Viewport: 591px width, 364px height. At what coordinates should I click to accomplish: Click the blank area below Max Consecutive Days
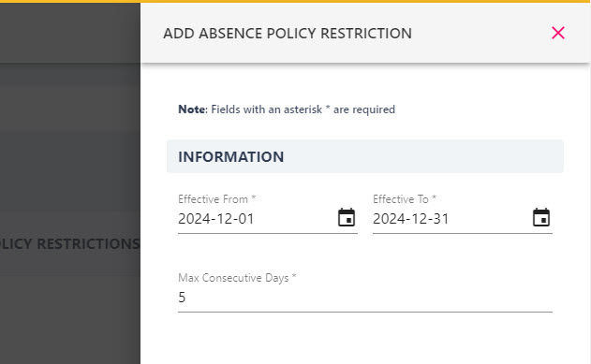365,339
